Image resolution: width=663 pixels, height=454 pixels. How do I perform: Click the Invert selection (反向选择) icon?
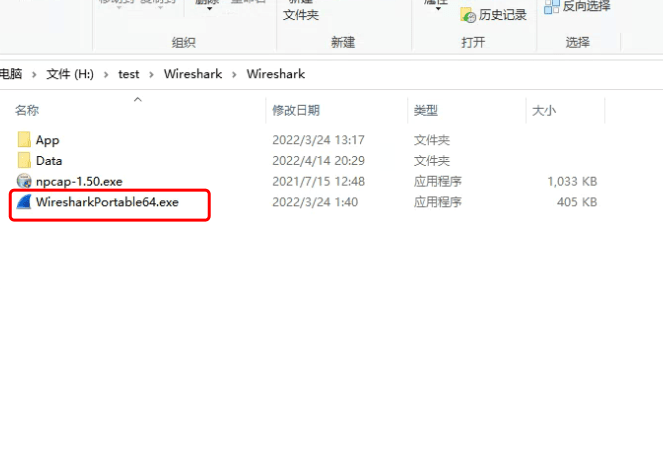coord(551,6)
